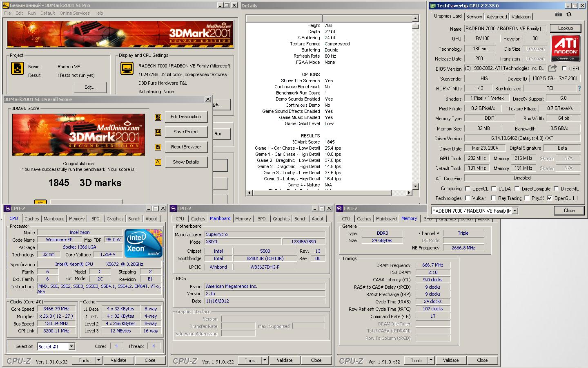Screen dimensions: 588x368
Task: Switch to Advanced tab in GPU-Z
Action: [497, 16]
